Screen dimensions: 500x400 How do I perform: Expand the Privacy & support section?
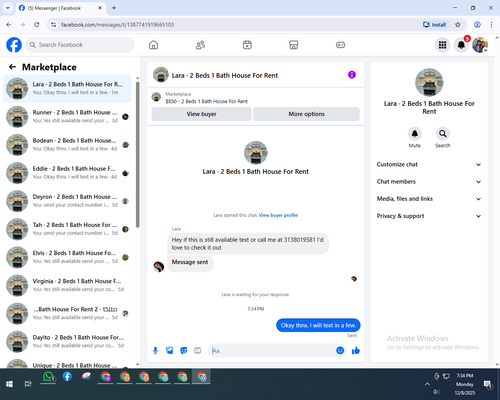[x=429, y=216]
